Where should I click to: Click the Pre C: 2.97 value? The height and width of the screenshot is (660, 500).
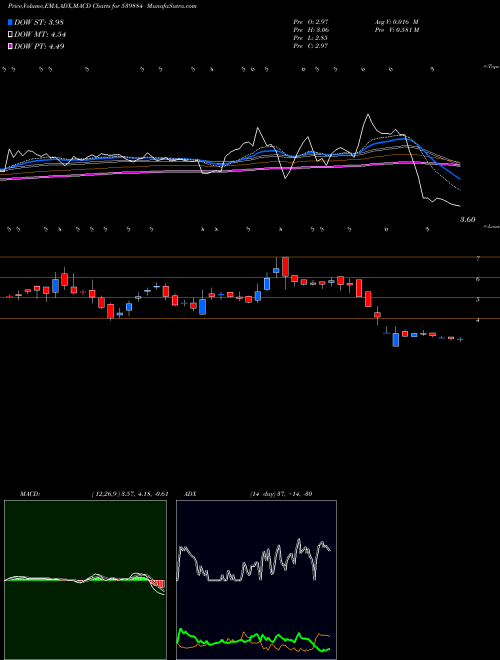tap(311, 46)
